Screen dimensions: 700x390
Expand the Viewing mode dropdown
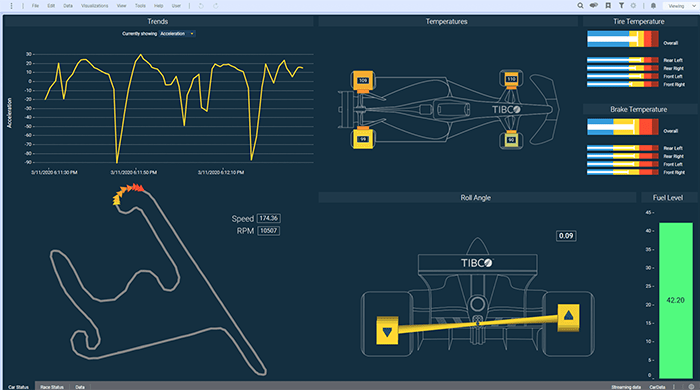[x=681, y=6]
